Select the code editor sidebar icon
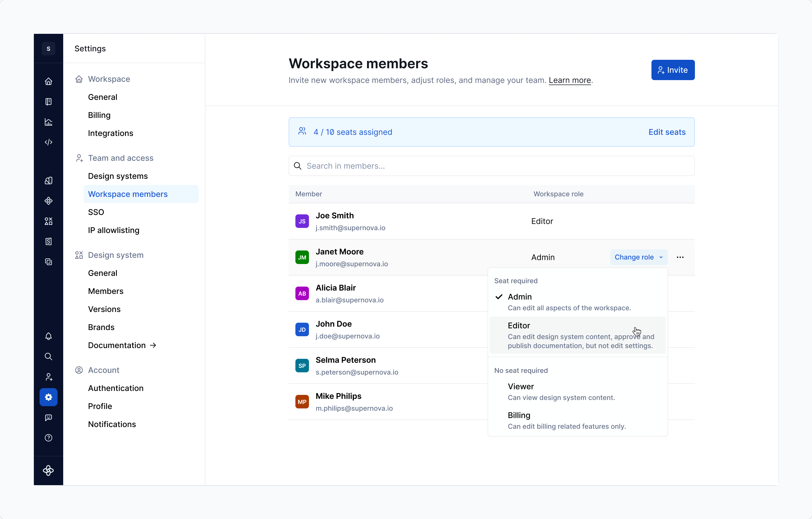Viewport: 812px width, 519px height. point(48,142)
